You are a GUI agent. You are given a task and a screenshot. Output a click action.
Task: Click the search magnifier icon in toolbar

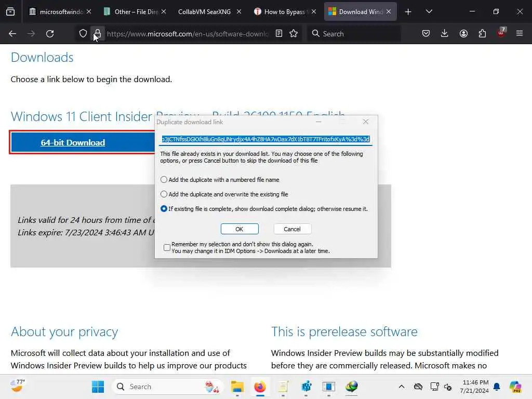(315, 33)
